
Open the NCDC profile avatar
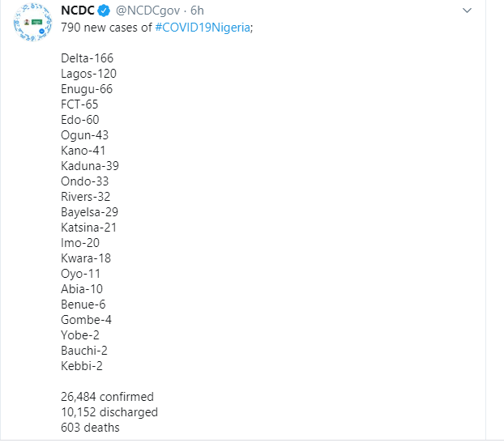point(32,22)
